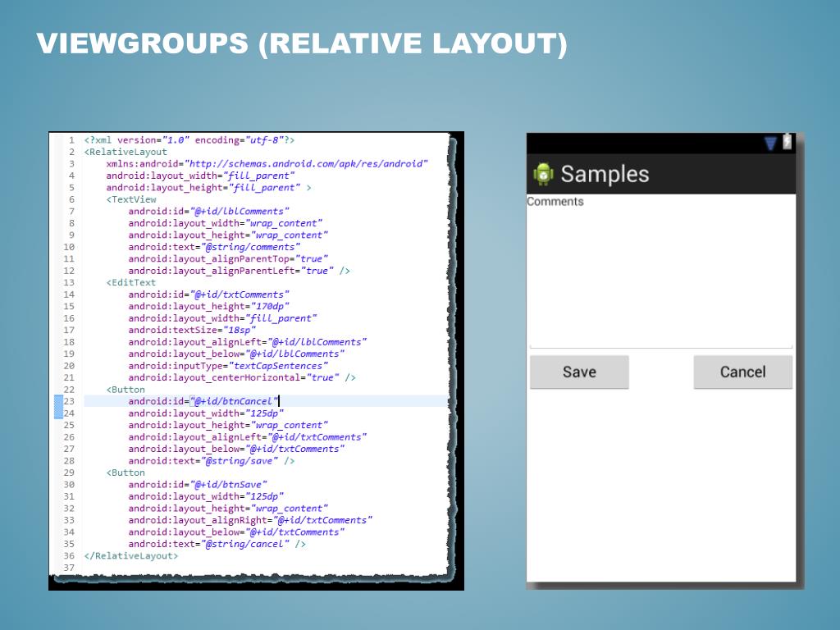Image resolution: width=840 pixels, height=630 pixels.
Task: Click the Comments label in the phone preview
Action: click(555, 202)
